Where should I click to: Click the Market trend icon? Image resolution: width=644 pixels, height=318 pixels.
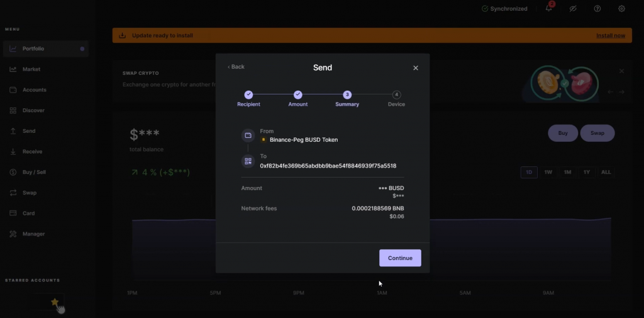[13, 69]
